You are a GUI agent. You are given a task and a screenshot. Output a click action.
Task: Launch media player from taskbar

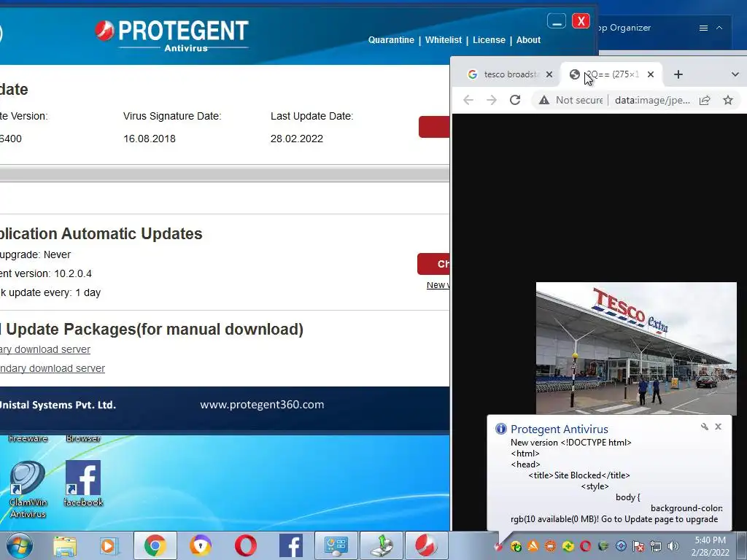[109, 545]
